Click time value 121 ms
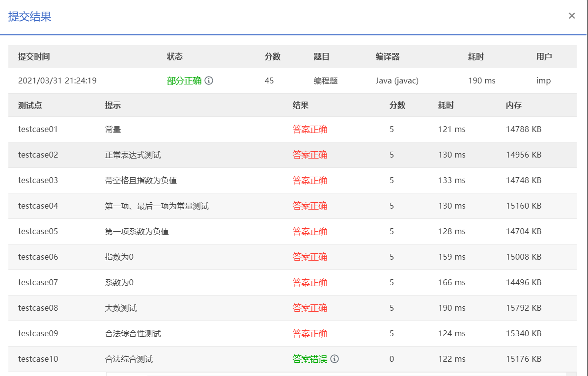The width and height of the screenshot is (588, 376). tap(451, 129)
